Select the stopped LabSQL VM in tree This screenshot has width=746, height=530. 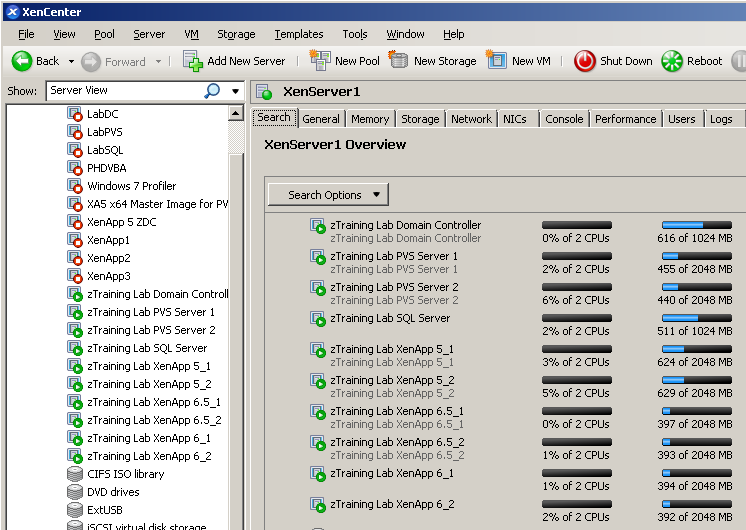(104, 150)
